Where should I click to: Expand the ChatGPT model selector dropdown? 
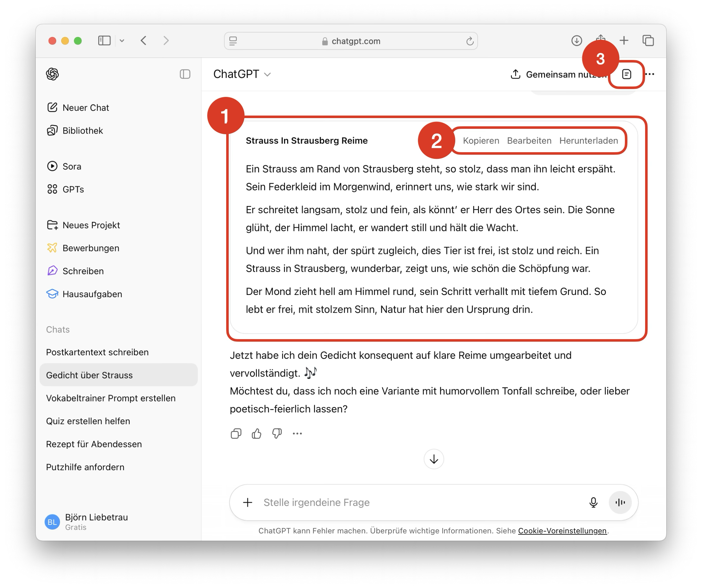point(242,74)
